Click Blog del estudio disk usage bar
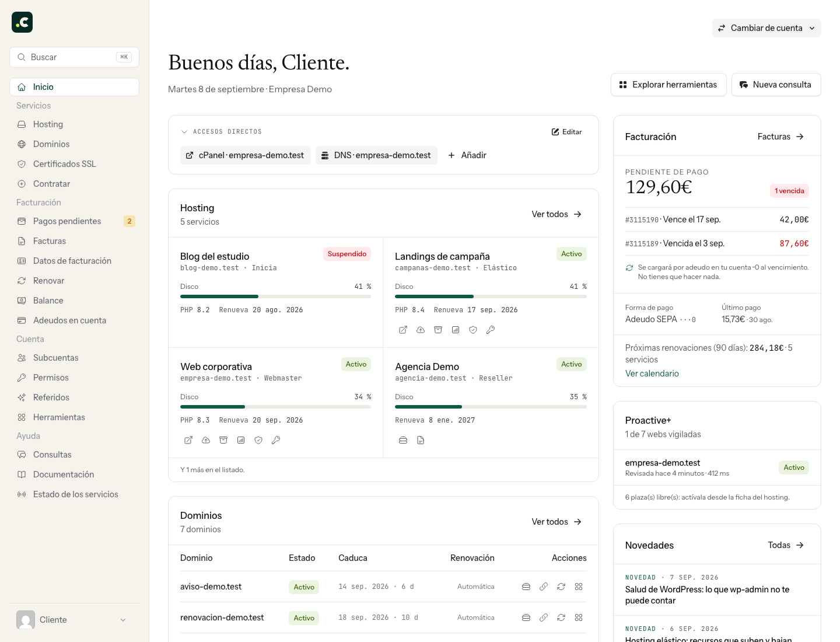 click(x=275, y=296)
